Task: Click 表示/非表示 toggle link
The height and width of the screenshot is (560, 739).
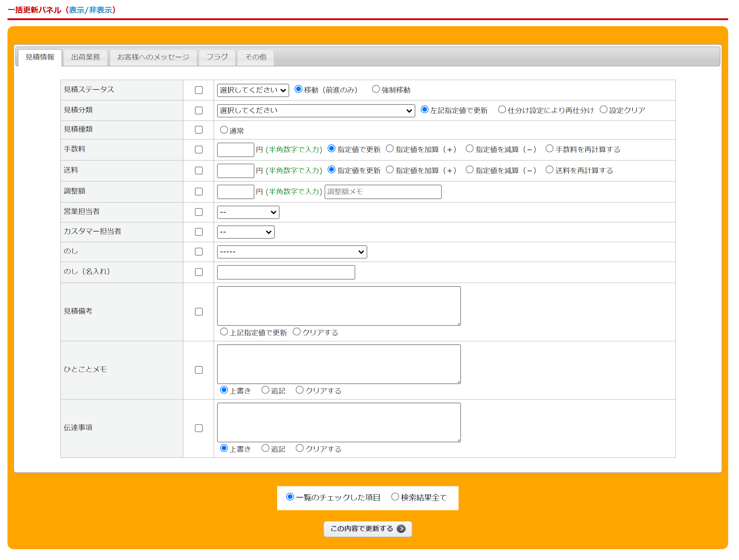Action: (x=91, y=10)
